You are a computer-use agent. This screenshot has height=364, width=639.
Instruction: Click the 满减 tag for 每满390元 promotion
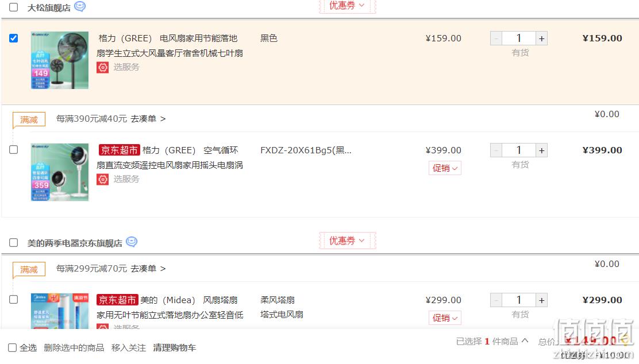(29, 119)
